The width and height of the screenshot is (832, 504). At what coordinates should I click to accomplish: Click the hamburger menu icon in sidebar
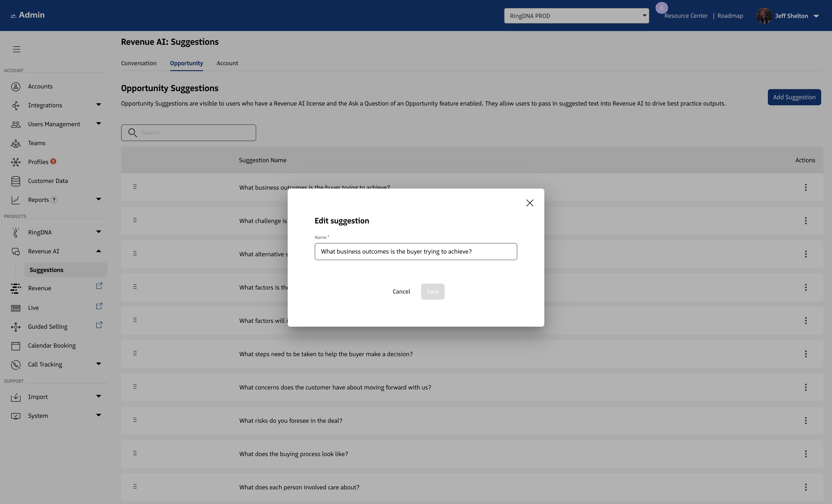pyautogui.click(x=17, y=49)
